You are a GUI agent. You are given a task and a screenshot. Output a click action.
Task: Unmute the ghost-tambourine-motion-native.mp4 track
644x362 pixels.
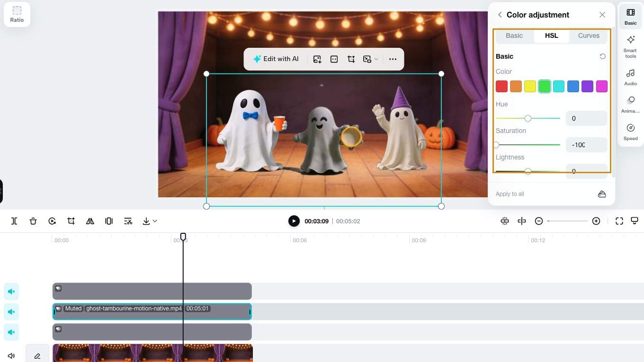coord(11,312)
